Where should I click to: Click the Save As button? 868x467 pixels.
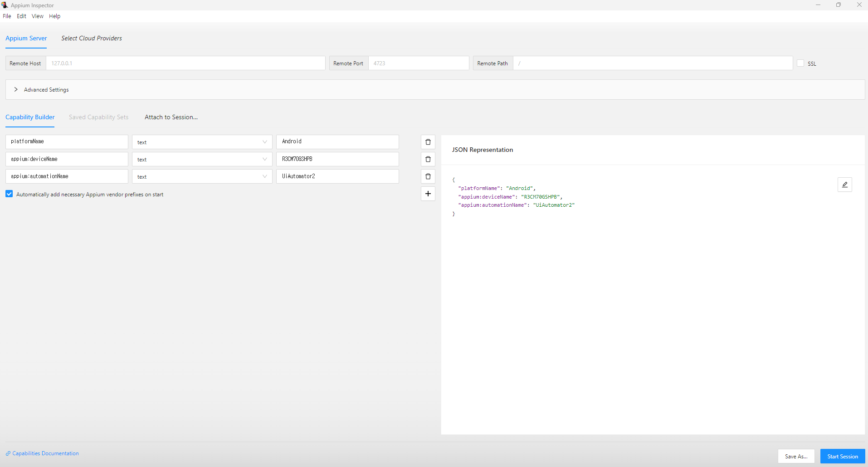pos(796,456)
